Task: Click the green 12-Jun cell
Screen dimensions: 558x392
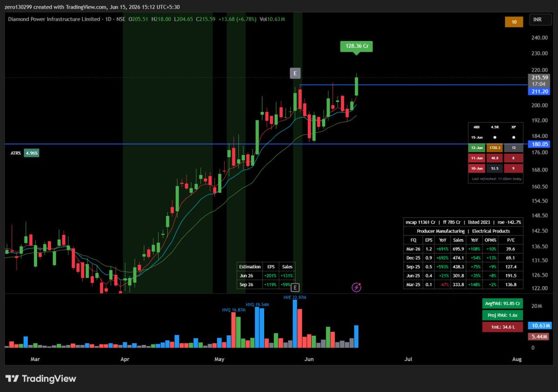Action: 477,148
